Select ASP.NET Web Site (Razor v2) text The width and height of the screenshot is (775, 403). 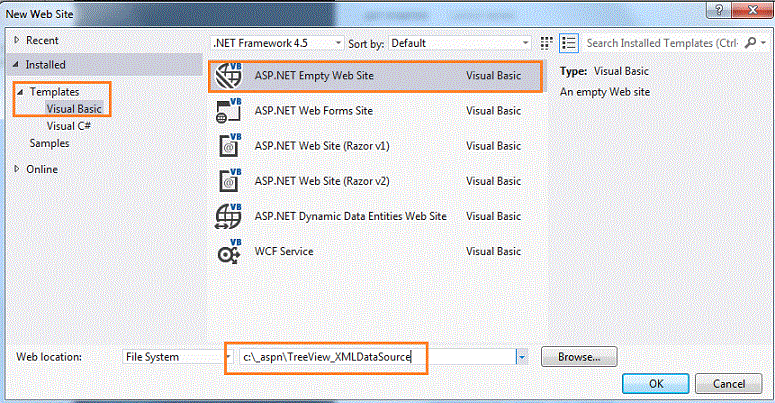tap(322, 181)
